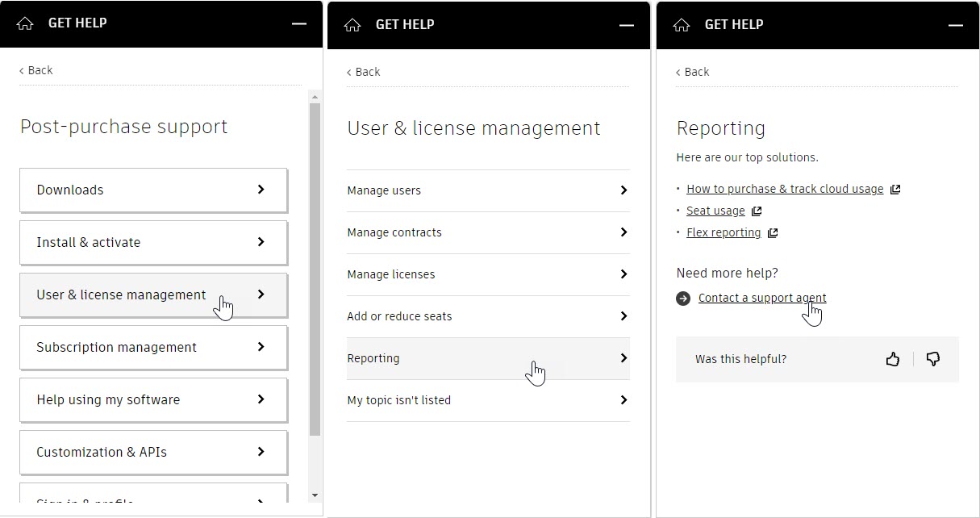Screen dimensions: 980x518
Task: Expand the Customization & APIs chevron
Action: 261,452
